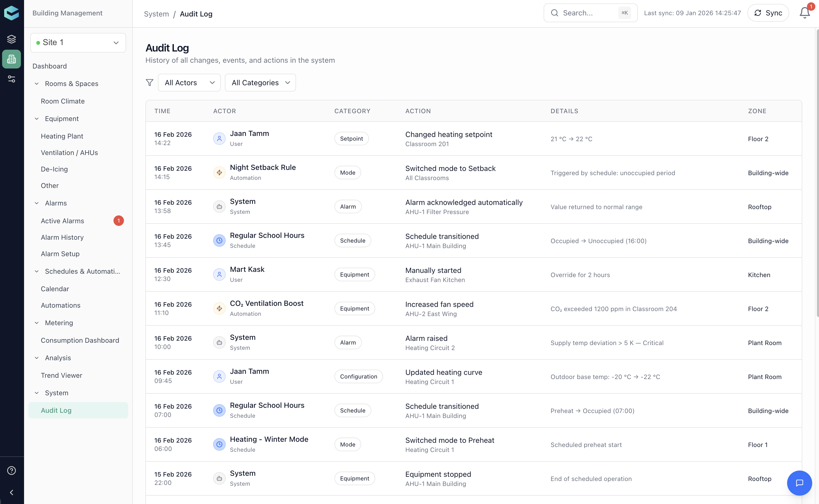Open Heating Plant page

pyautogui.click(x=62, y=136)
